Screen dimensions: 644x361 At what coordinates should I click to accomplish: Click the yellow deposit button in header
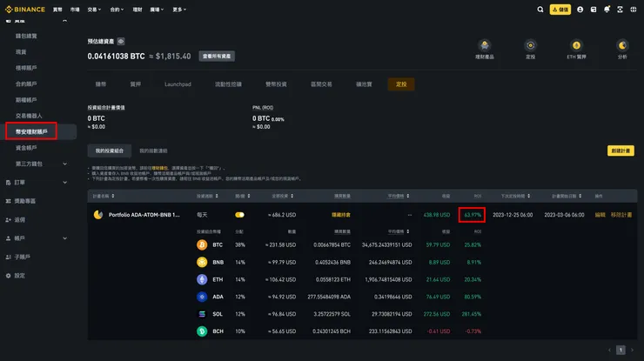pos(560,10)
